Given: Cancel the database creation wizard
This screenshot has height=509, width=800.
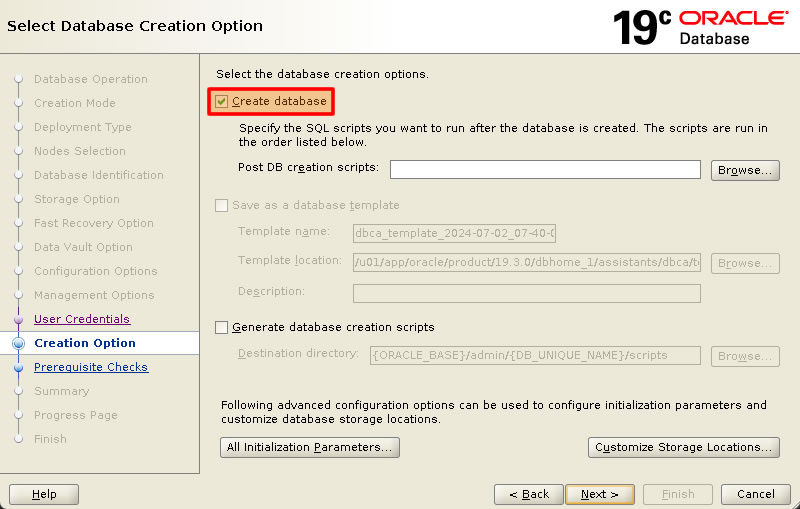Looking at the screenshot, I should pyautogui.click(x=756, y=494).
